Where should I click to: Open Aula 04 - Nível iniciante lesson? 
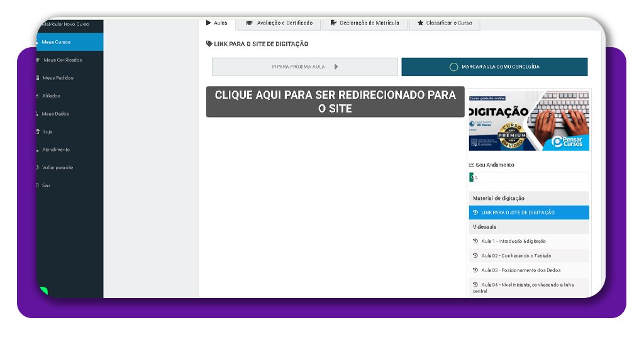(x=529, y=287)
